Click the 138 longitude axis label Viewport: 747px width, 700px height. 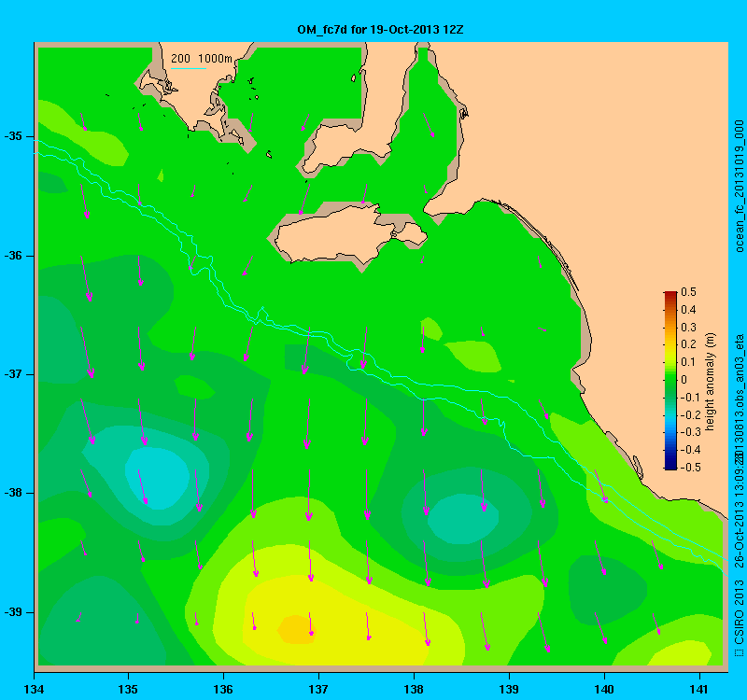pos(414,689)
